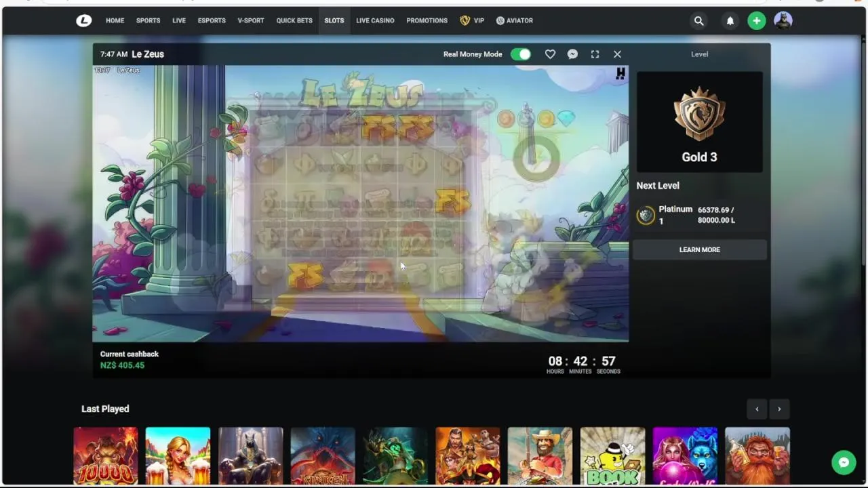Open the 10000 game thumbnail

105,455
